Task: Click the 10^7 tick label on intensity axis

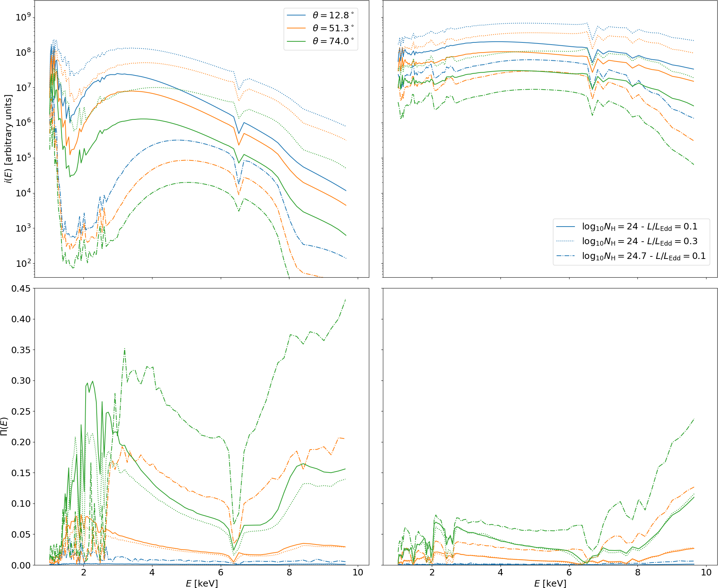Action: click(x=23, y=87)
